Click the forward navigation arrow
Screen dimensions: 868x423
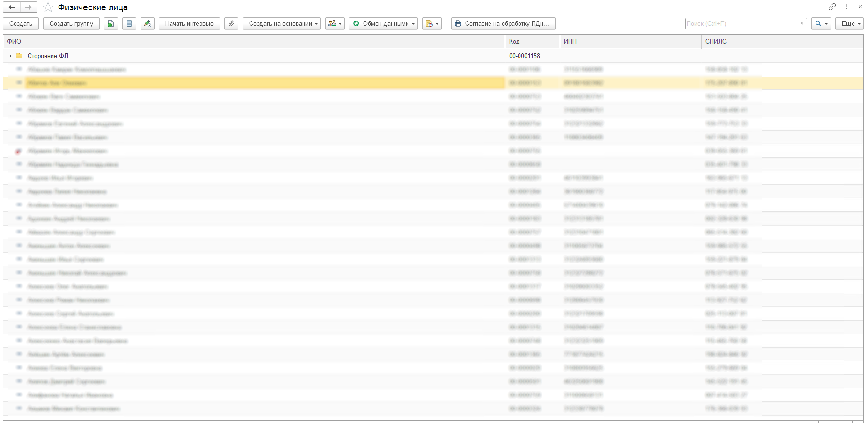point(29,7)
